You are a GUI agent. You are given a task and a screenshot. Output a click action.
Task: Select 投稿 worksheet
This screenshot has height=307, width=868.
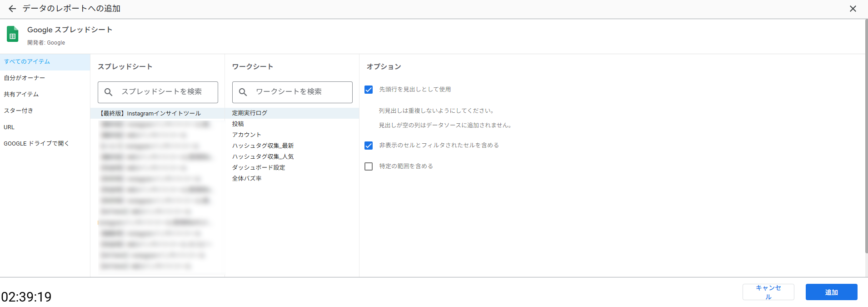tap(292, 124)
